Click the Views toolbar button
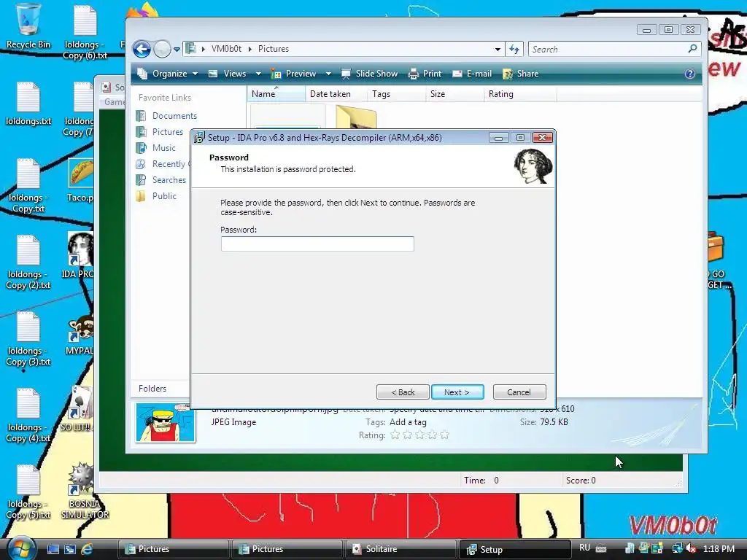Screen dimensions: 747x560 coord(228,74)
